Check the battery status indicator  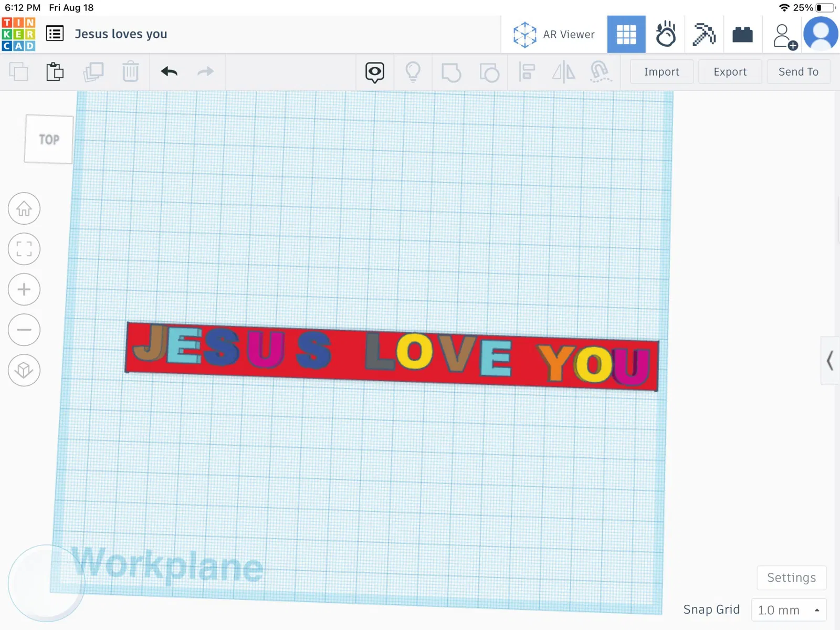click(825, 8)
